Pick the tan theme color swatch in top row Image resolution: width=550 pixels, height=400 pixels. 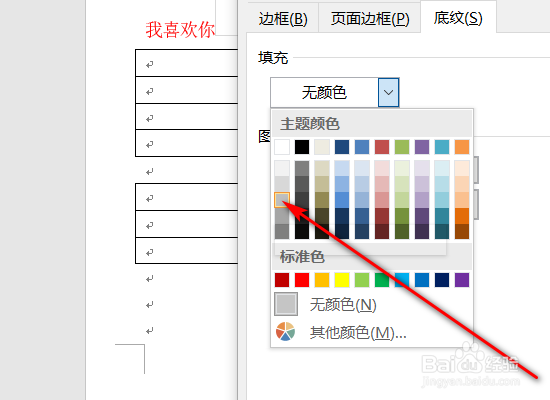coord(322,147)
